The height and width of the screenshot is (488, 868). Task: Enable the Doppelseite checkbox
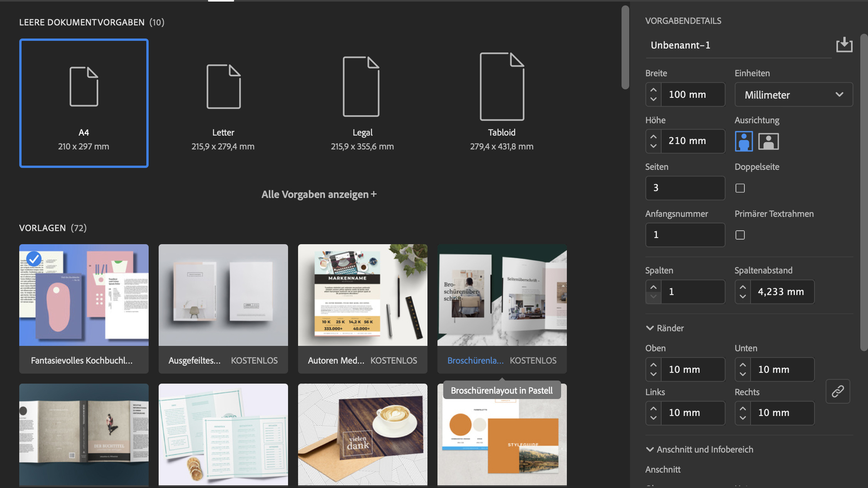tap(740, 188)
